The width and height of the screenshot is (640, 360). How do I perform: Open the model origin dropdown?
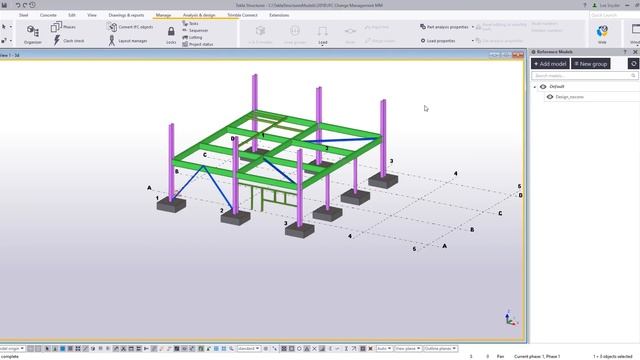tap(12, 349)
